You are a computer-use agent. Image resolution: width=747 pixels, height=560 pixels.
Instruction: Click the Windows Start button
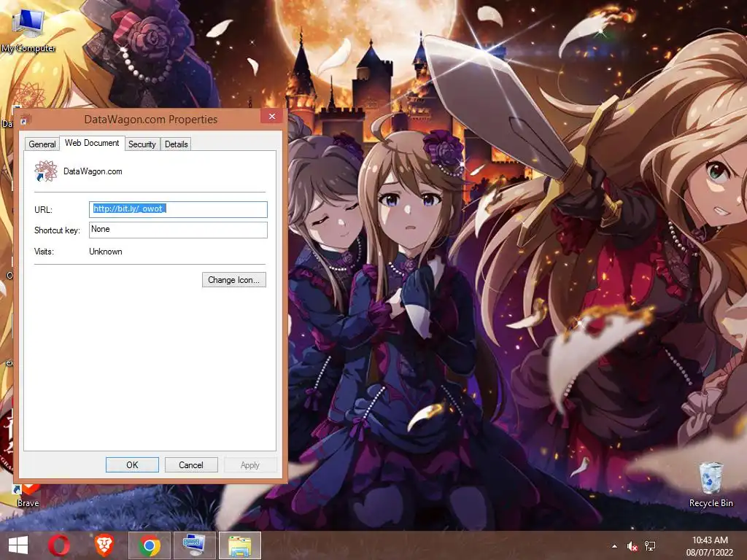pyautogui.click(x=18, y=545)
